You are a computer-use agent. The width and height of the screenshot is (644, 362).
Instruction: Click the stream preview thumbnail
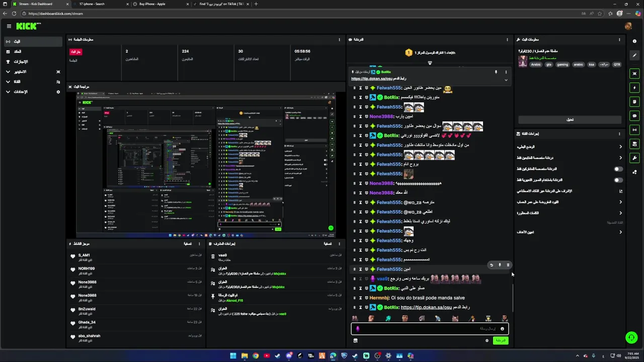coord(206,164)
